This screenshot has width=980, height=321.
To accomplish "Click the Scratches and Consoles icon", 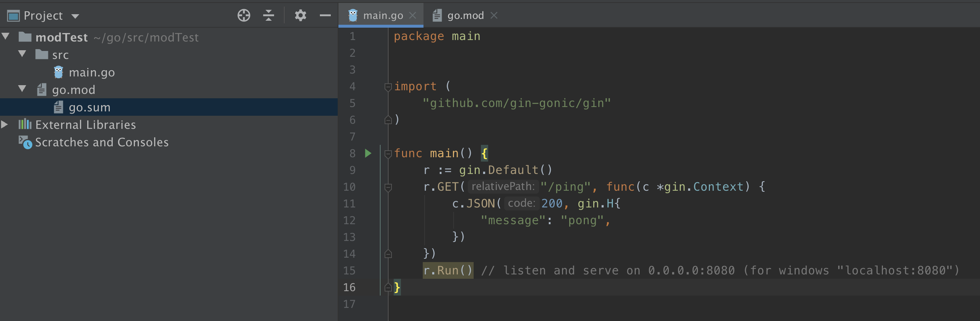I will tap(25, 142).
